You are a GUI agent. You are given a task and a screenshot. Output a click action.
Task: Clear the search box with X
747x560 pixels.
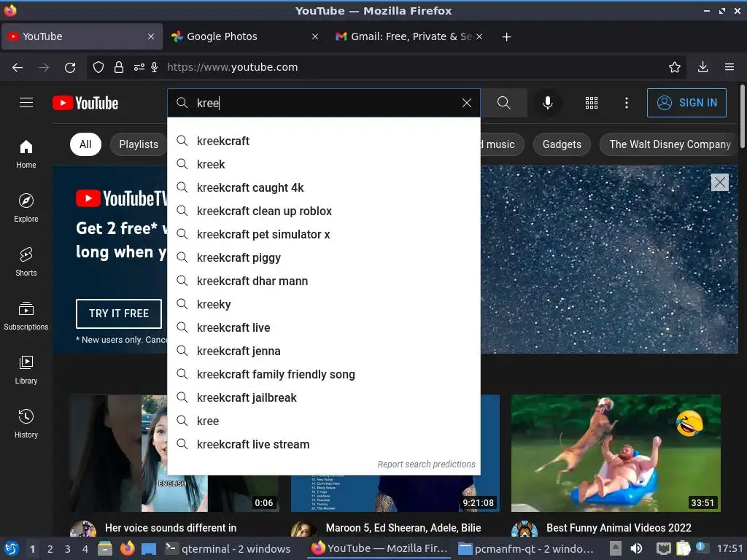pos(466,103)
